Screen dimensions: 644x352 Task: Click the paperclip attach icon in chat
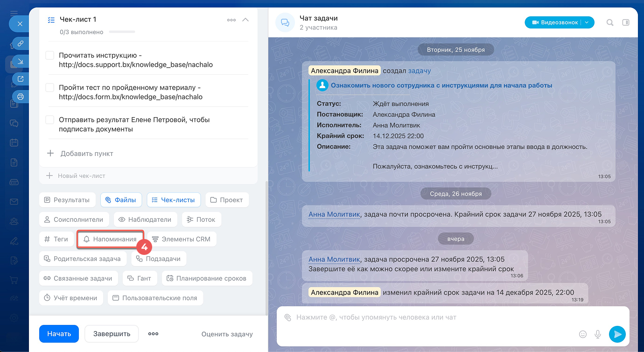(288, 317)
